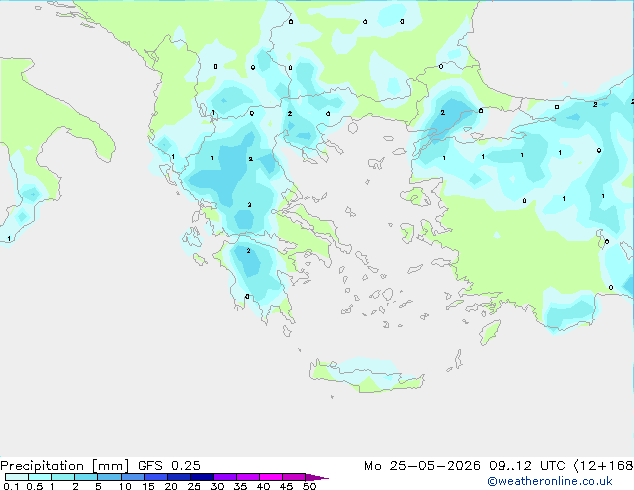Viewport: 634px width, 490px height.
Task: Pick the legend swatch between 45 and 50
Action: click(294, 477)
